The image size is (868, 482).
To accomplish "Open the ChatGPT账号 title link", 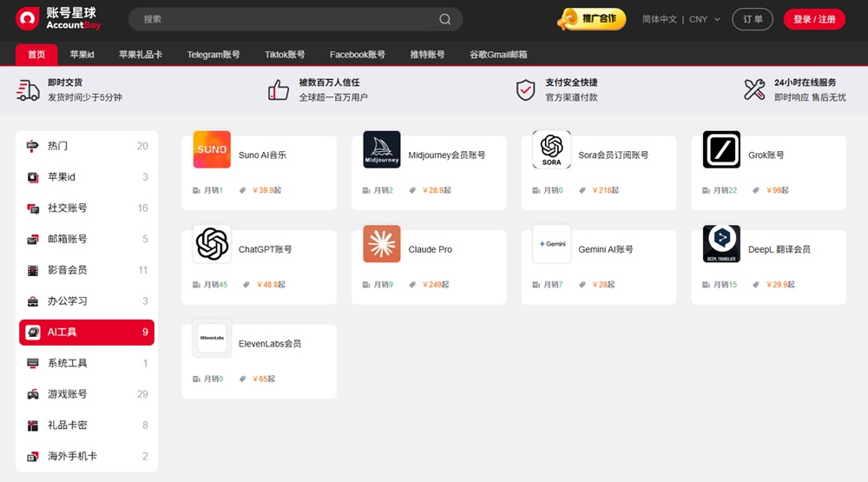I will tap(265, 249).
